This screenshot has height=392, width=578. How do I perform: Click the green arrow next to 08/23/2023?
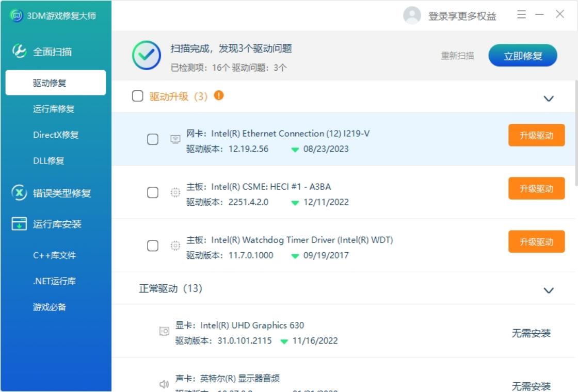coord(295,150)
